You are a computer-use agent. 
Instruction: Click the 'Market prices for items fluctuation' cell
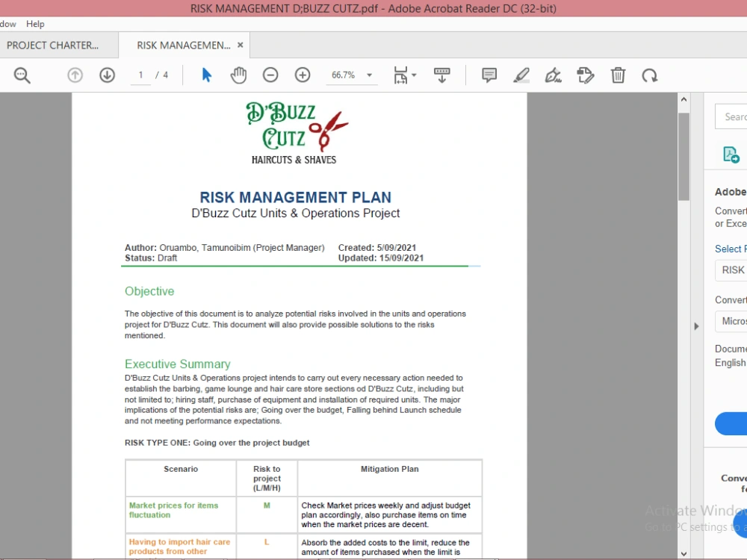[x=181, y=514]
